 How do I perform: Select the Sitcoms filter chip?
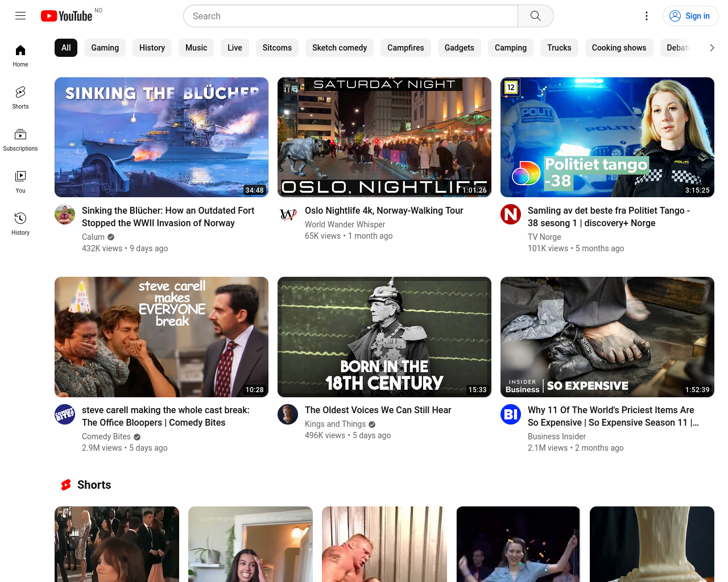(x=277, y=48)
